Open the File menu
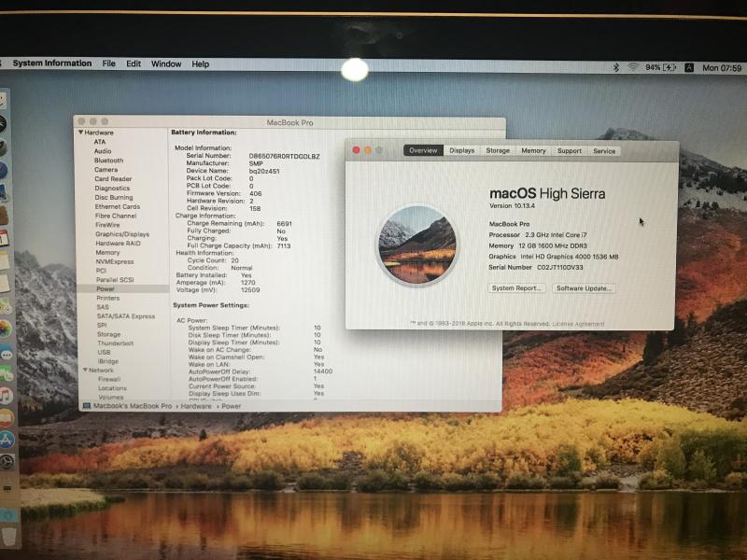The height and width of the screenshot is (560, 747). pos(108,63)
